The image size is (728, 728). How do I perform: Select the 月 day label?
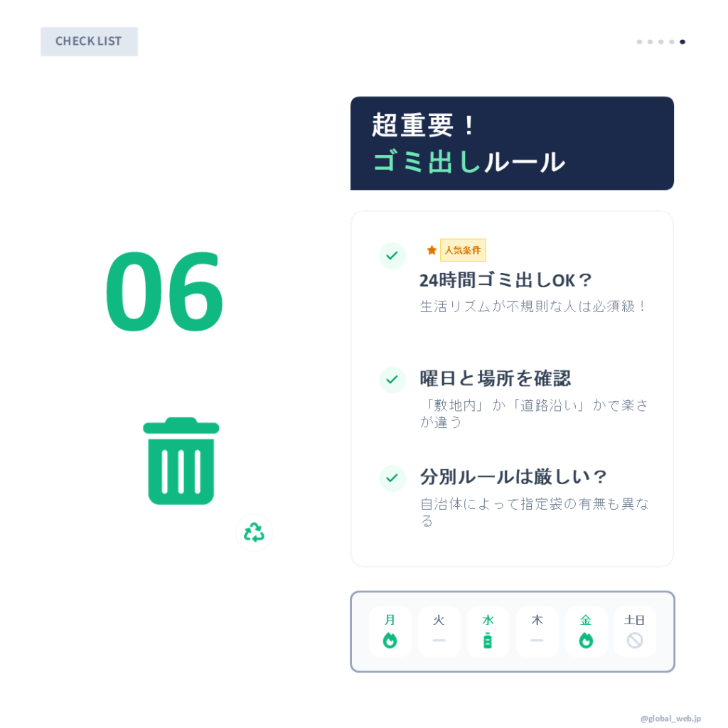coord(390,620)
